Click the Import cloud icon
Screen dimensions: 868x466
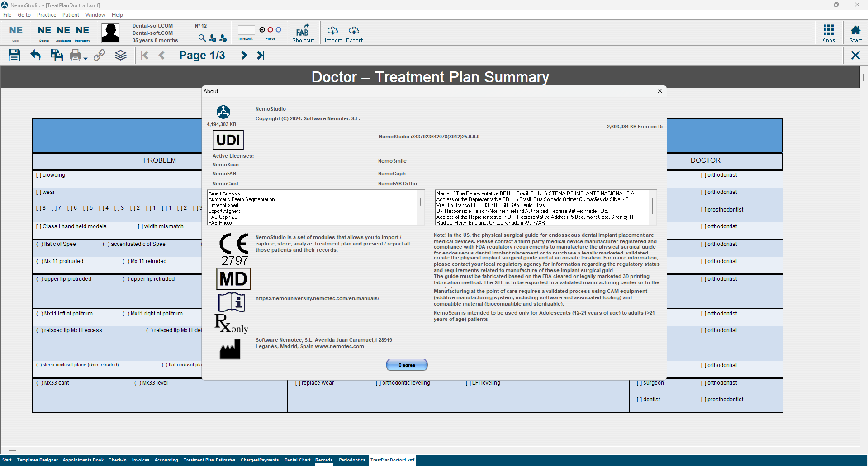333,33
